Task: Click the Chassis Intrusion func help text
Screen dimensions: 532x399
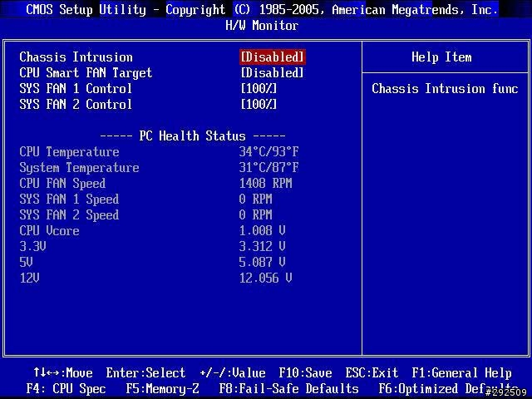Action: (x=445, y=89)
